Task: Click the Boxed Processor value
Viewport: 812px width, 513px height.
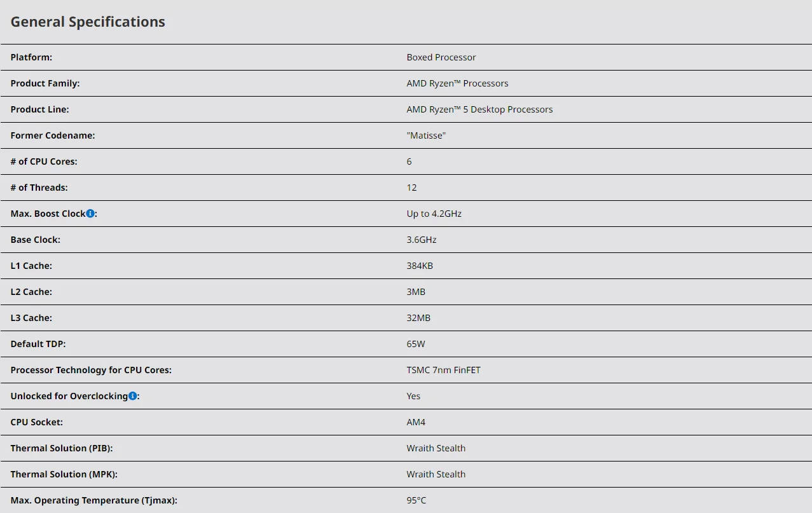Action: (x=441, y=57)
